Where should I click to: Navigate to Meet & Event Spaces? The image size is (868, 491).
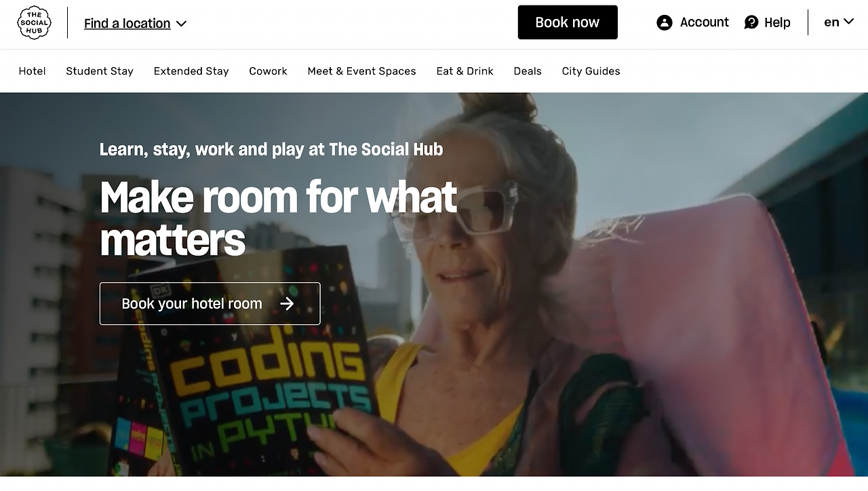click(361, 71)
